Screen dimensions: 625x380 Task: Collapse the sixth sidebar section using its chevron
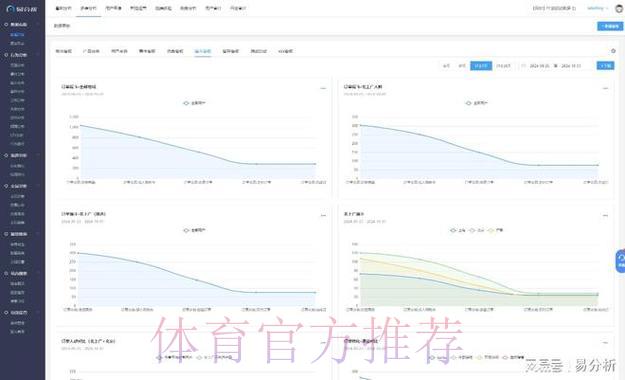point(38,274)
